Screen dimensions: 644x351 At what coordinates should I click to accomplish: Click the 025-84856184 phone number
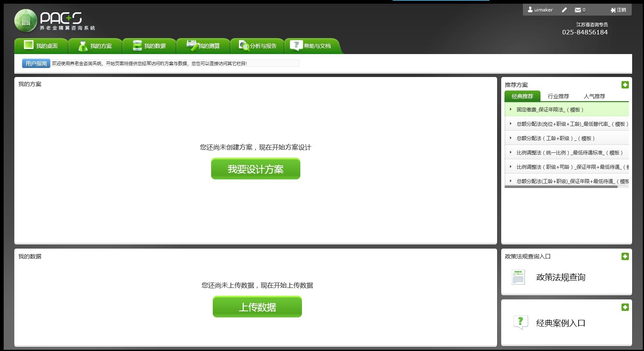585,32
